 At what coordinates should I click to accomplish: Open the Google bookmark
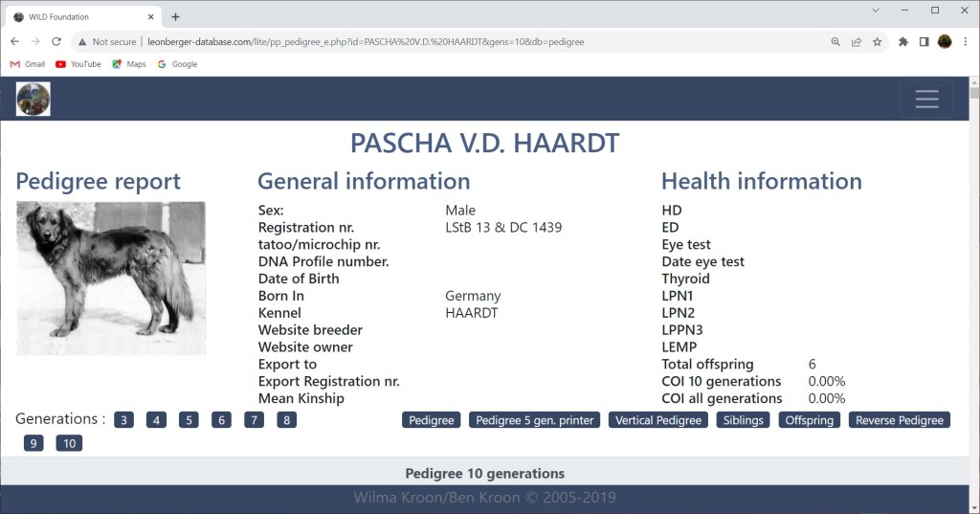[177, 64]
